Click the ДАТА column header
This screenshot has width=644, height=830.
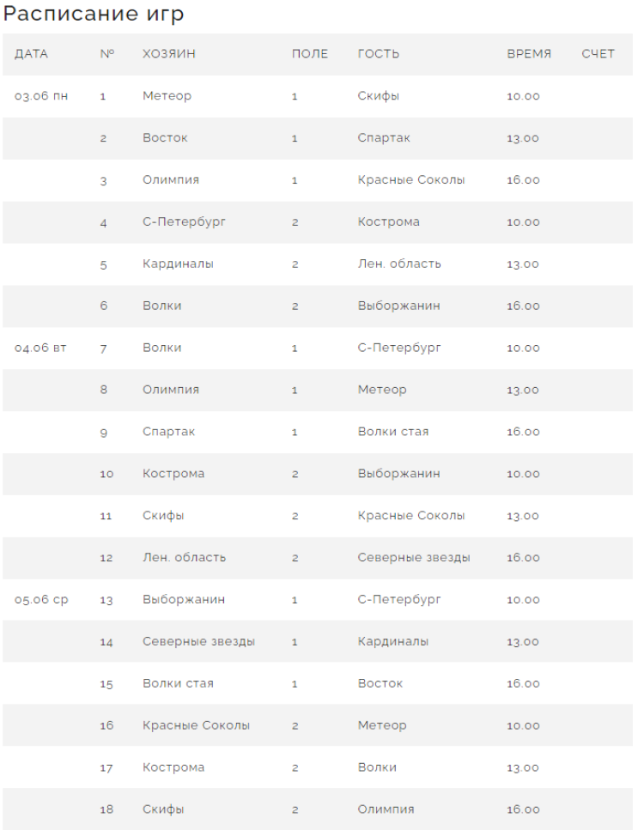click(31, 54)
